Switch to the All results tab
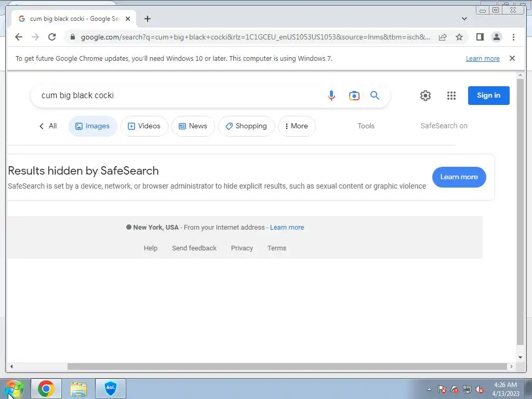This screenshot has height=399, width=532. click(48, 126)
